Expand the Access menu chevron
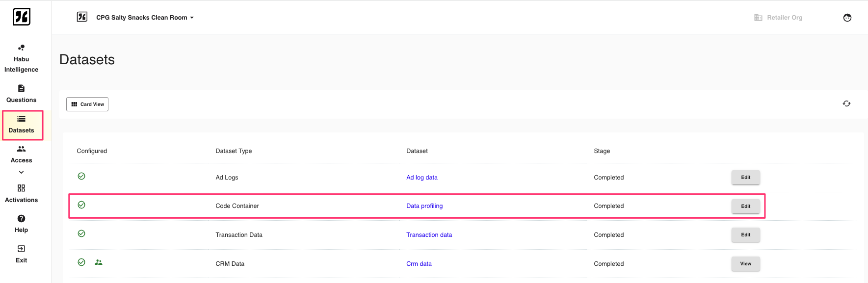This screenshot has height=283, width=868. click(21, 172)
